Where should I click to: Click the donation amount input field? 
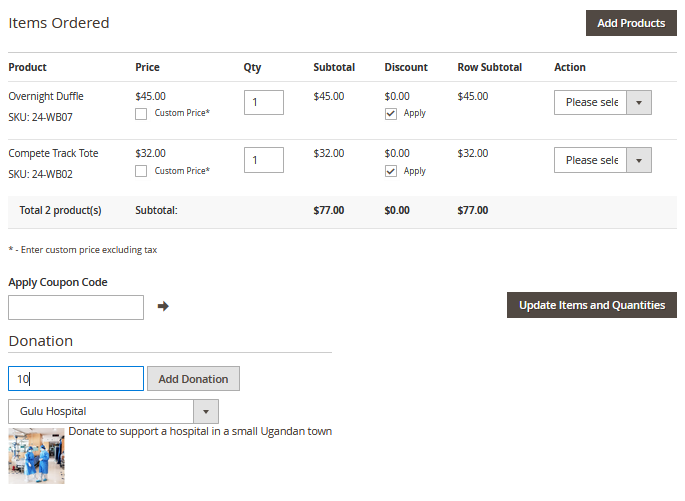76,379
